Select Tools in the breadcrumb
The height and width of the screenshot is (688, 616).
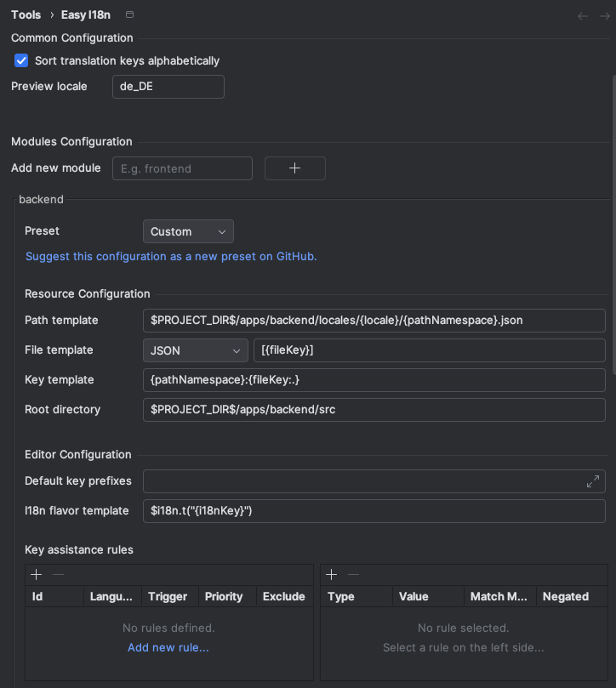26,14
